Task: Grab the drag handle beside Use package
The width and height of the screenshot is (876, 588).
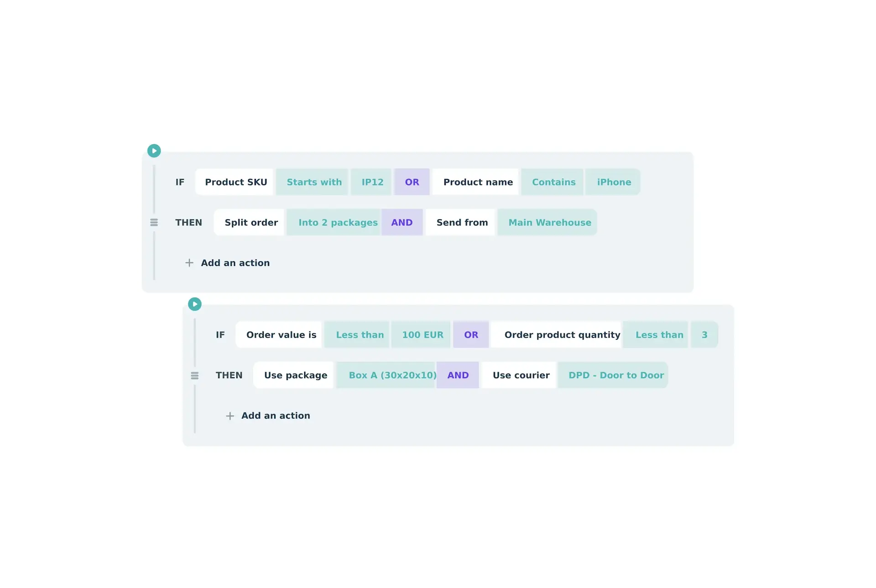Action: (195, 375)
